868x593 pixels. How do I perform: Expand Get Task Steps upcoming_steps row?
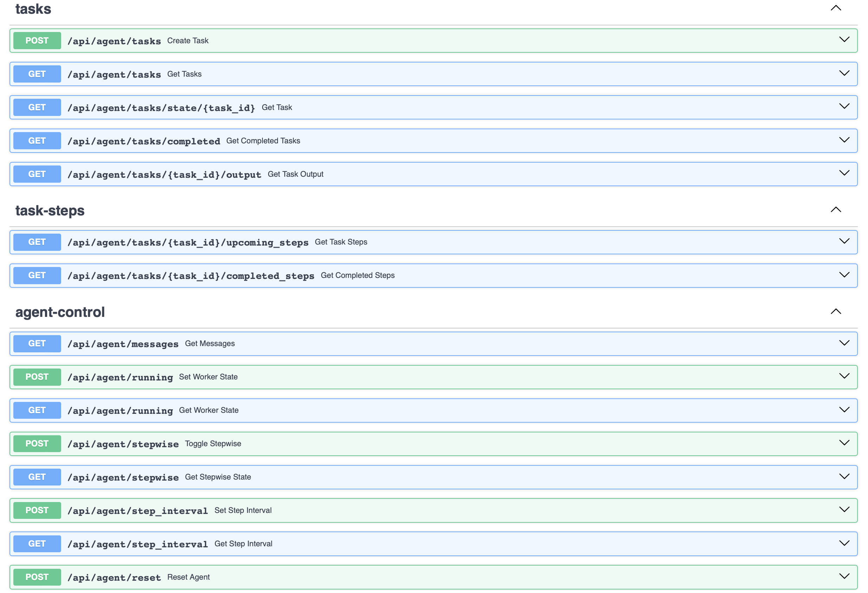(844, 241)
